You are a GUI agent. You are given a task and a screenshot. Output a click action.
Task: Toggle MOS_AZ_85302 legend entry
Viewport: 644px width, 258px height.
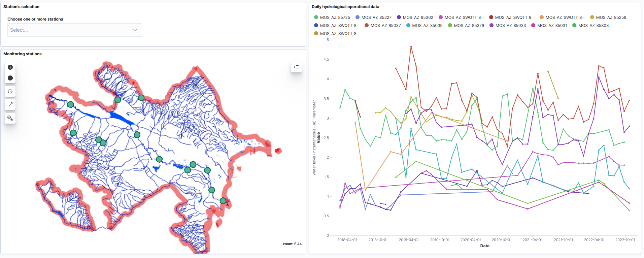click(x=417, y=18)
